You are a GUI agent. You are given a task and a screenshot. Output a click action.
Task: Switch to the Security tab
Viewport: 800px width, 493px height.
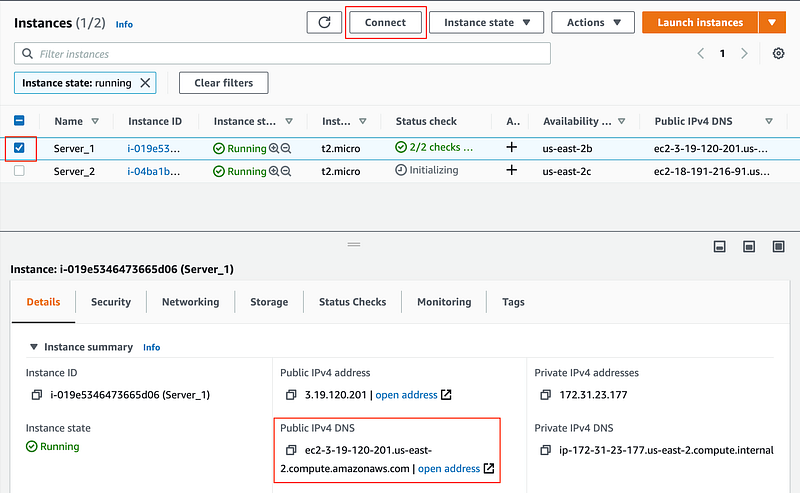(x=111, y=302)
